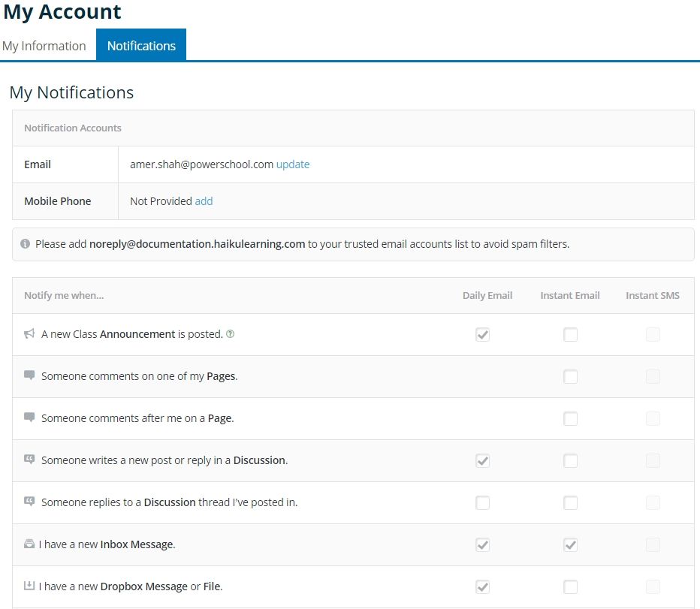Enable Instant Email for comments after me

coord(570,418)
